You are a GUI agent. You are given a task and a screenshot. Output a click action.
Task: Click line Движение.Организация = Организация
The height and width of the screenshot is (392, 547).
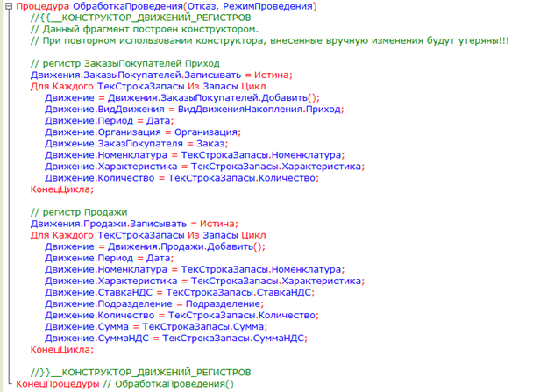point(143,132)
